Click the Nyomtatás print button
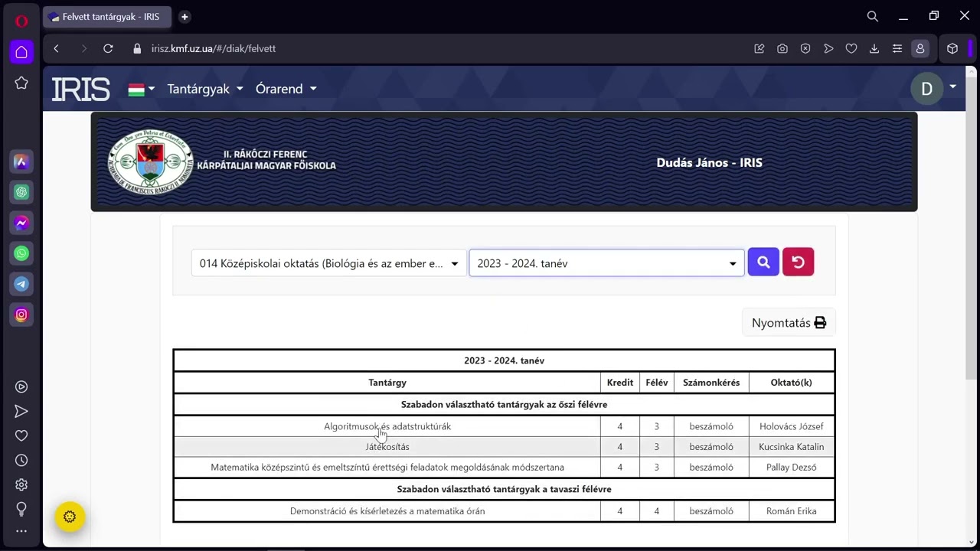Image resolution: width=980 pixels, height=551 pixels. pyautogui.click(x=789, y=323)
